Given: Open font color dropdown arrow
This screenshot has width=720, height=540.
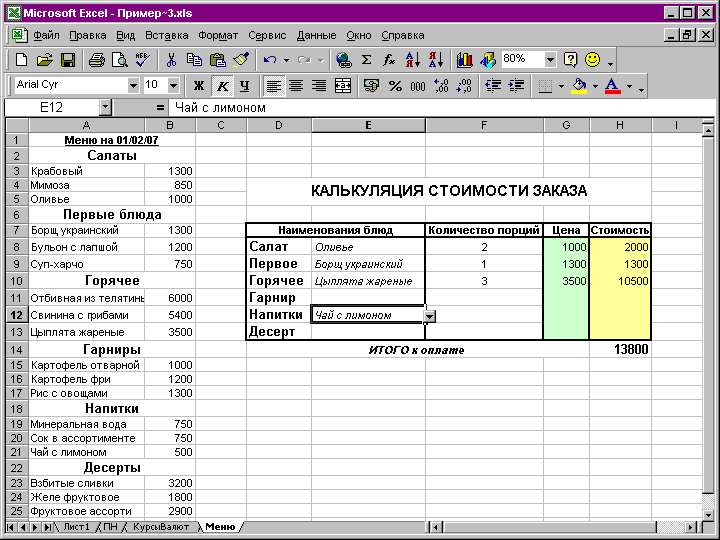Looking at the screenshot, I should (x=630, y=86).
